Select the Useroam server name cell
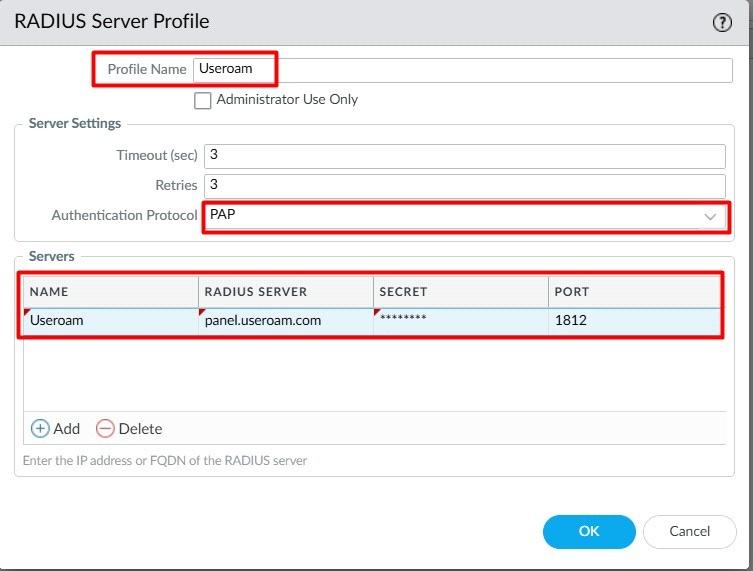Viewport: 753px width, 571px height. coord(111,321)
